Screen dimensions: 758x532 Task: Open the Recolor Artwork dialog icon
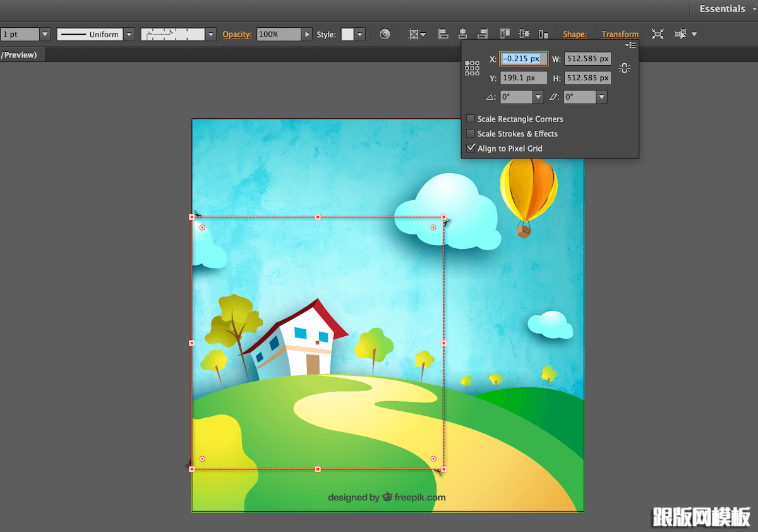[x=385, y=34]
